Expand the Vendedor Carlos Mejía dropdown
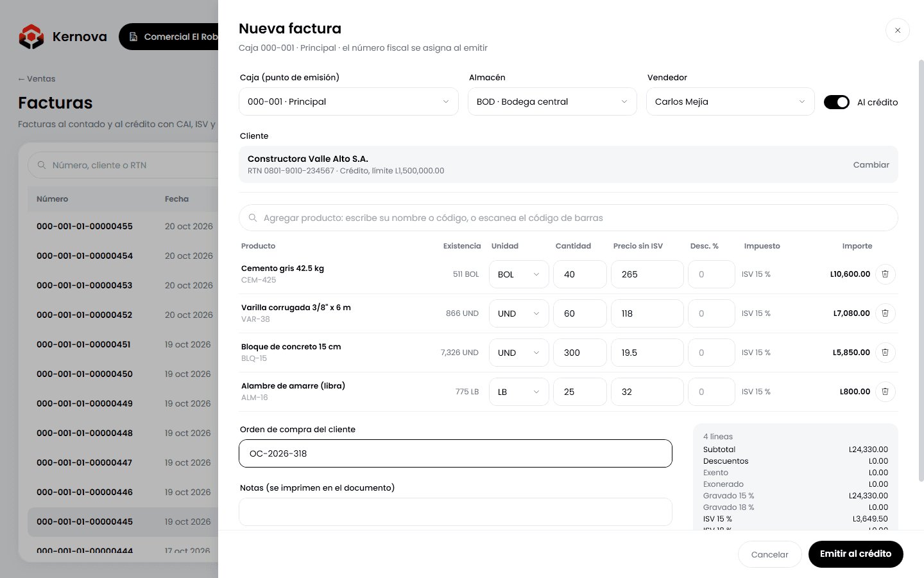 [730, 102]
